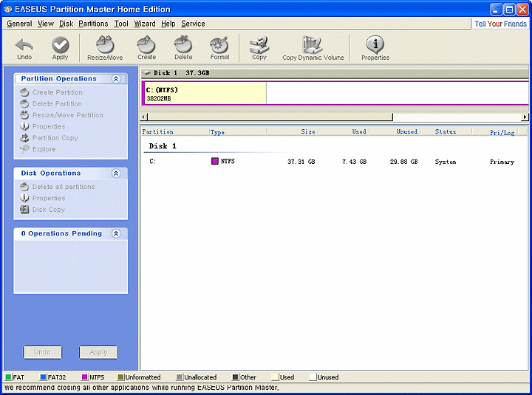Open the Service menu

pyautogui.click(x=193, y=24)
